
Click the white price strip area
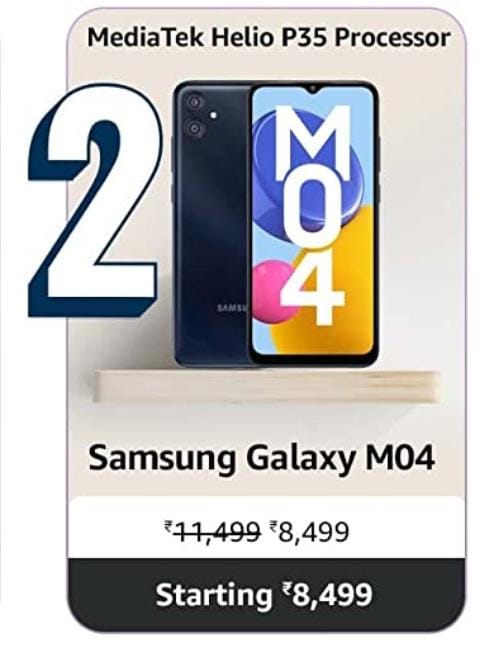(x=267, y=527)
